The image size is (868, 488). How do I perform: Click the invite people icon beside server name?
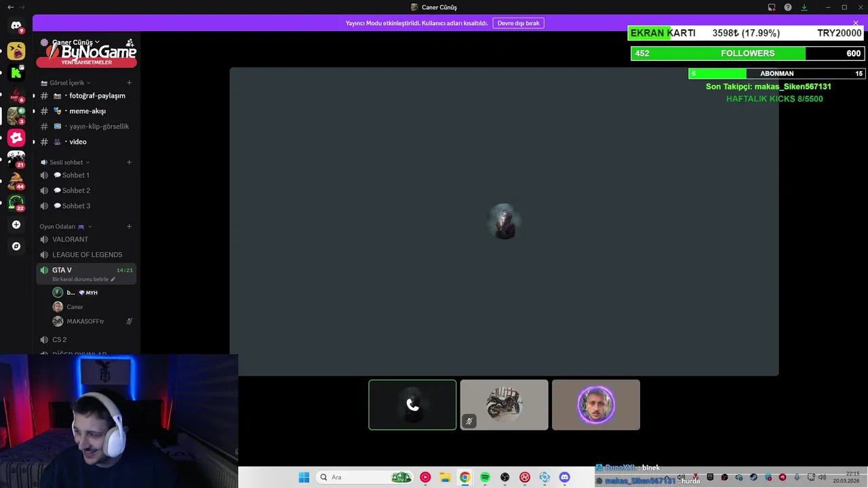click(x=130, y=42)
